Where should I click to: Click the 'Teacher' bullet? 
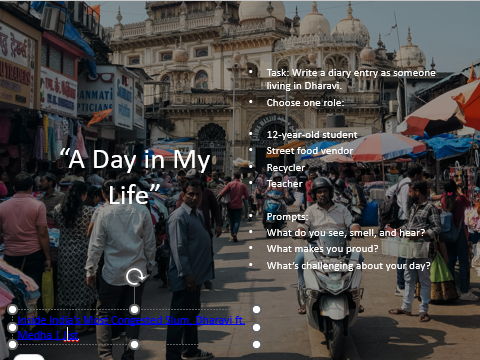tap(284, 184)
